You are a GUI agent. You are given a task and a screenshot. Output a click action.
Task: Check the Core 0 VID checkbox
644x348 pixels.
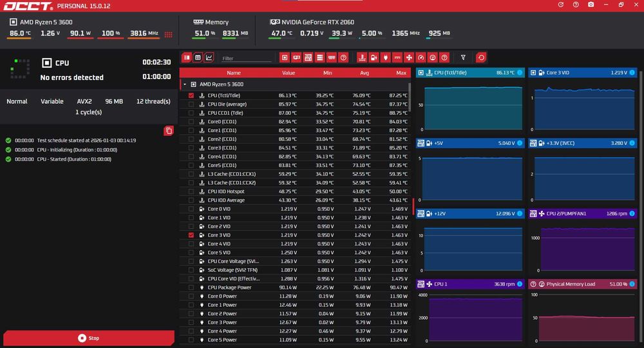[191, 209]
